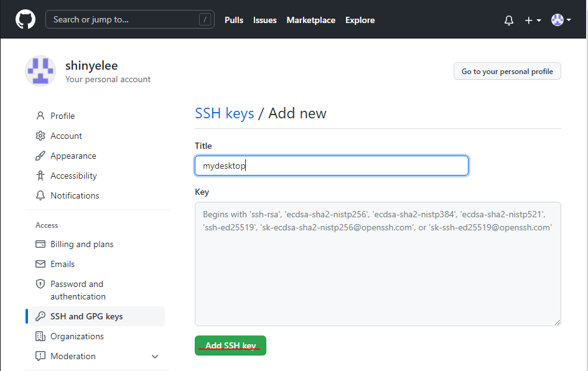Click the paintbrush icon beside Appearance

tap(40, 156)
